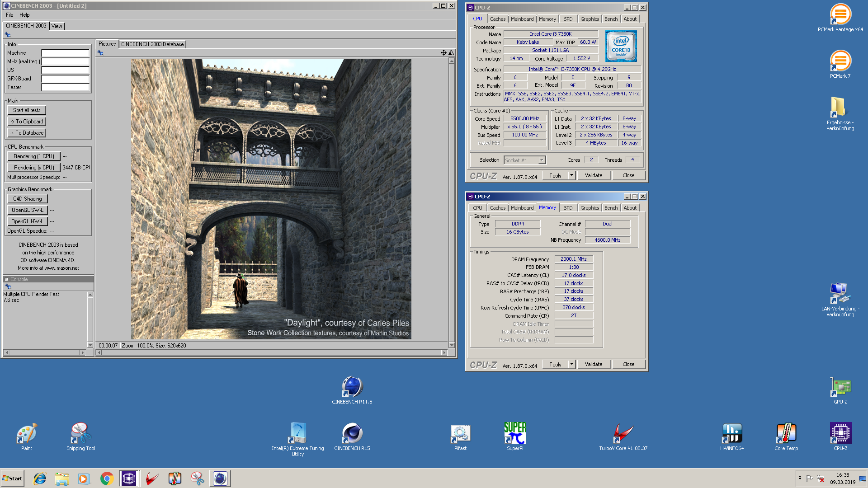Image resolution: width=868 pixels, height=488 pixels.
Task: Open Intel Extreme Tuning Utility shortcut
Action: tap(298, 439)
